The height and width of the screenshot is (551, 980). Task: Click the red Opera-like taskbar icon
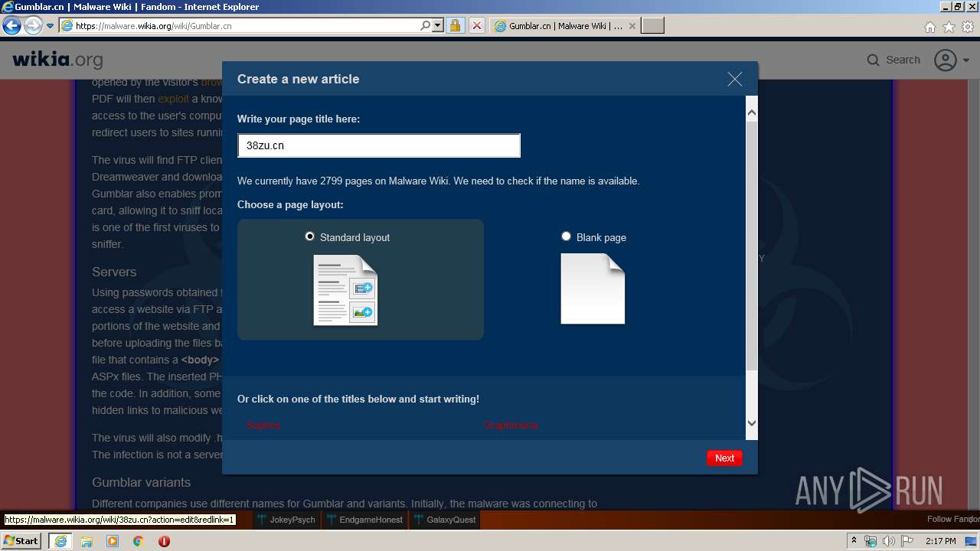(164, 541)
